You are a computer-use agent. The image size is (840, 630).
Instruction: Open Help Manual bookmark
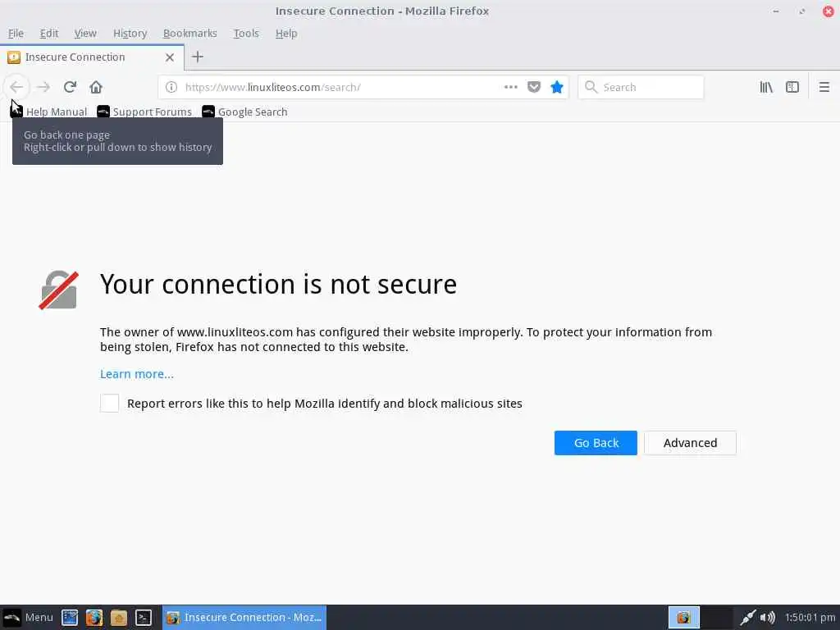(48, 112)
